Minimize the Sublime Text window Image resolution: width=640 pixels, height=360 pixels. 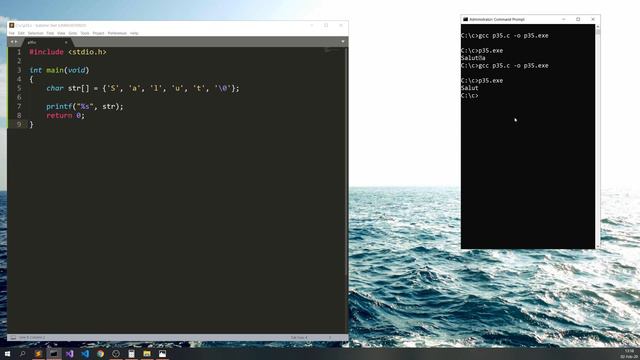(x=312, y=25)
